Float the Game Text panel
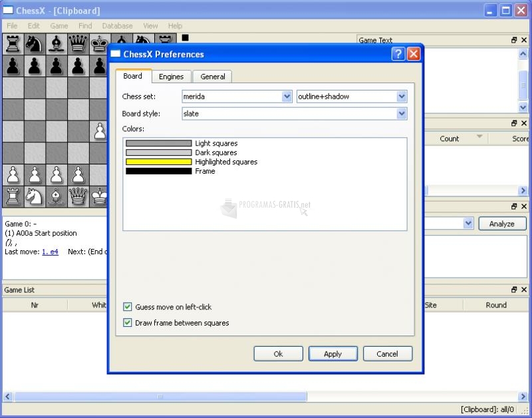The image size is (532, 418). [514, 40]
